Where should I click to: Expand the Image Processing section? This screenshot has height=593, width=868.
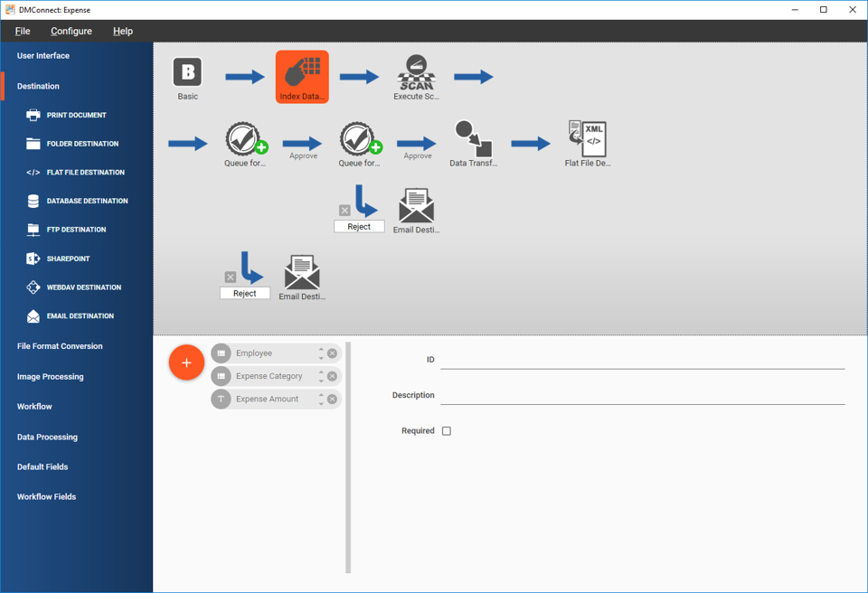tap(50, 376)
